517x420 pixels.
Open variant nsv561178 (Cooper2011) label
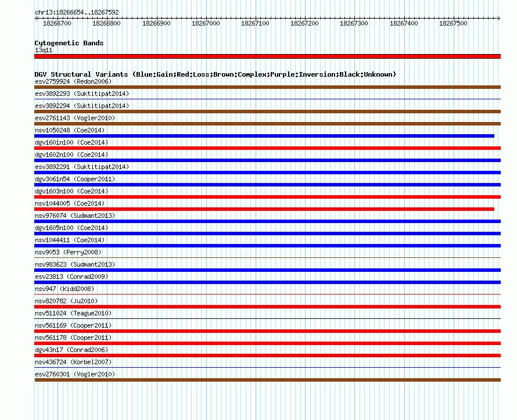pos(73,338)
